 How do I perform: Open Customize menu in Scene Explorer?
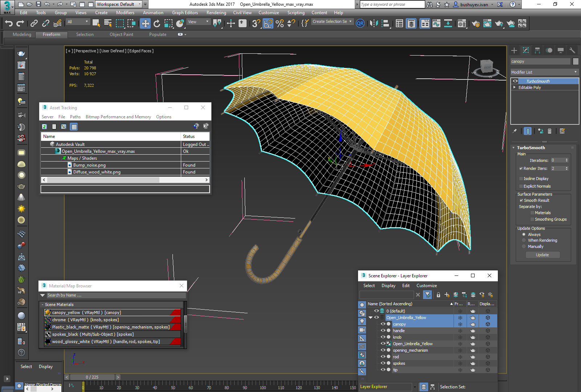[x=427, y=286]
